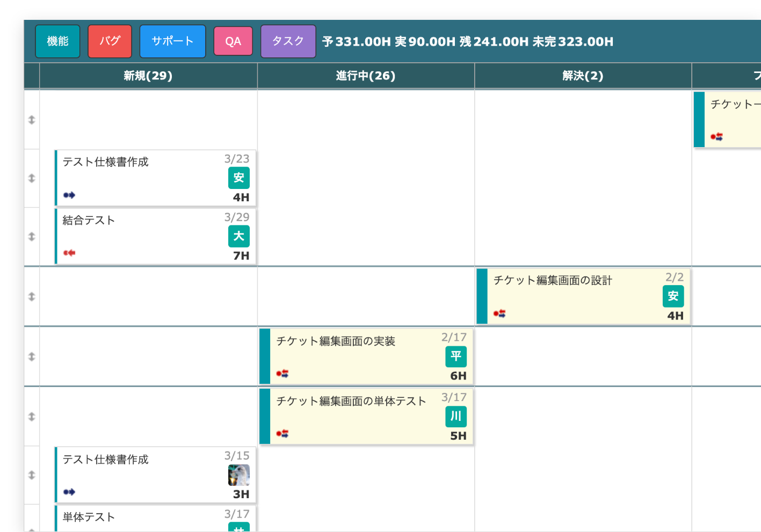Click the 平 assignee avatar on チケット編集画面の実装
This screenshot has height=532, width=761.
click(x=456, y=356)
